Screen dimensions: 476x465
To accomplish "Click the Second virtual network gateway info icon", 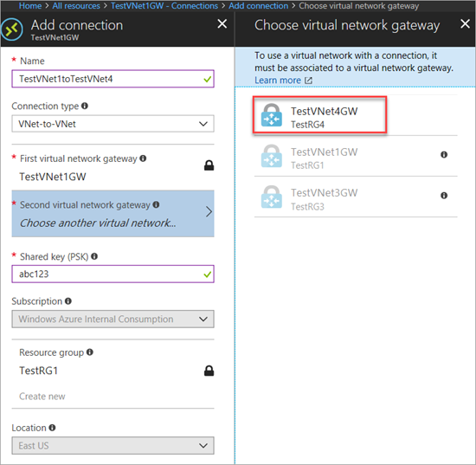I will pyautogui.click(x=156, y=204).
